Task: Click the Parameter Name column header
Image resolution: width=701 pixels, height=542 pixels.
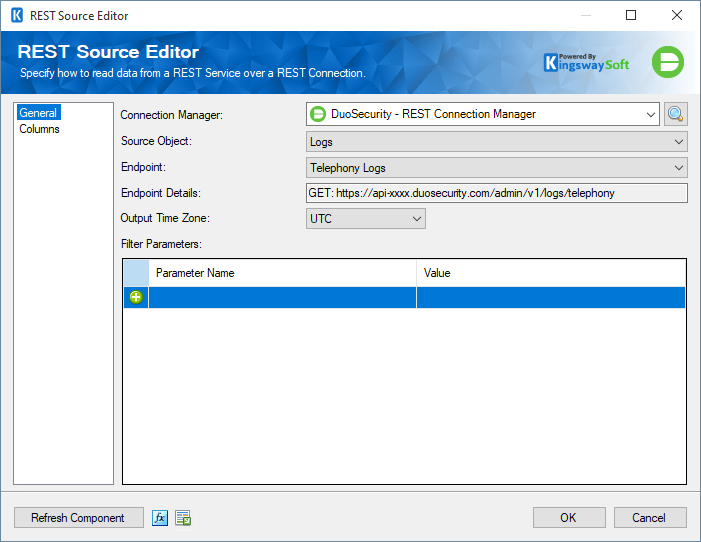Action: pyautogui.click(x=283, y=273)
